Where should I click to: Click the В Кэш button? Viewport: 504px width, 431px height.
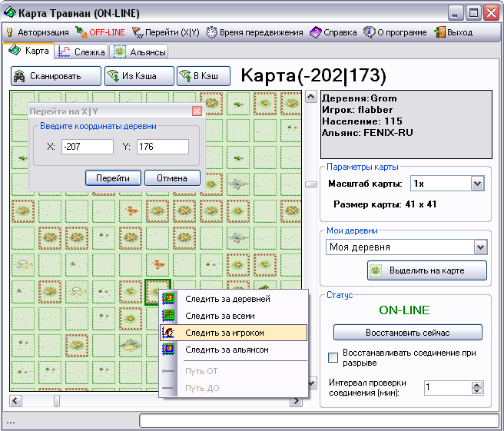point(204,76)
